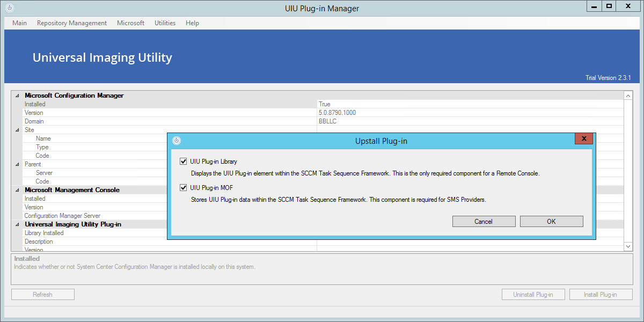Collapse the Universal Imaging Utility Plug-in section
This screenshot has width=644, height=322.
tap(17, 224)
